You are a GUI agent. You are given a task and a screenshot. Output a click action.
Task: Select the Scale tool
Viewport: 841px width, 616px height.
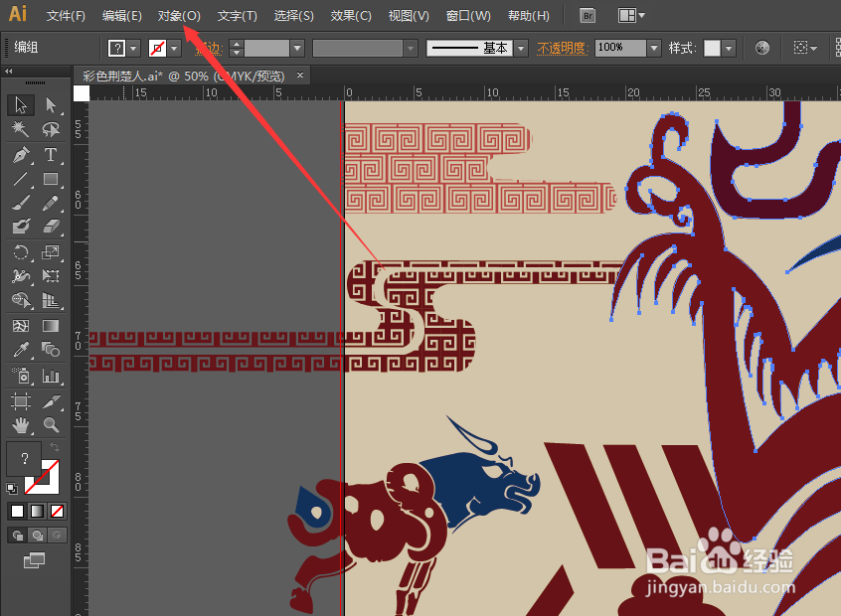[51, 252]
